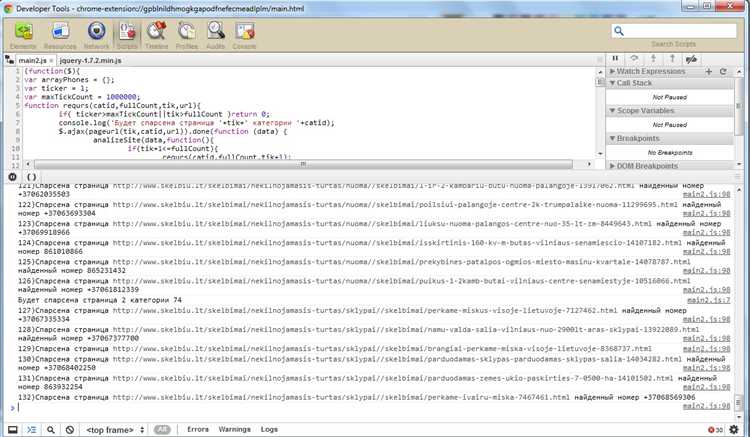Image resolution: width=750 pixels, height=437 pixels.
Task: Open the settings gear
Action: tap(734, 429)
